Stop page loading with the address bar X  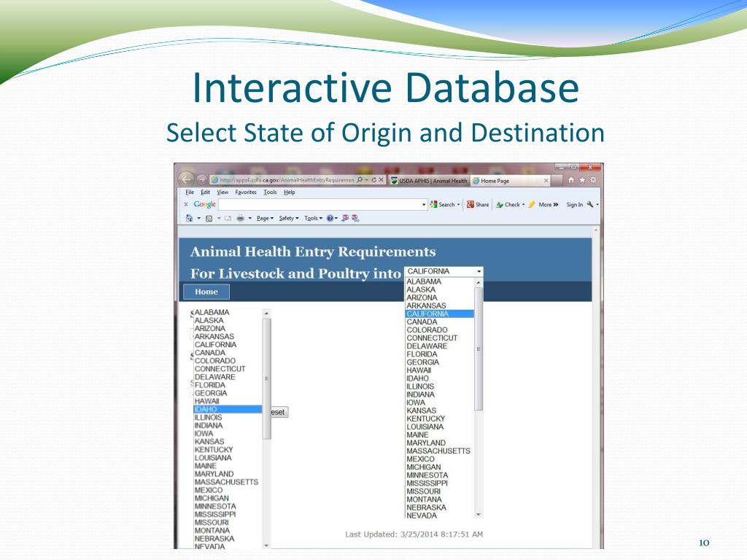pos(381,180)
